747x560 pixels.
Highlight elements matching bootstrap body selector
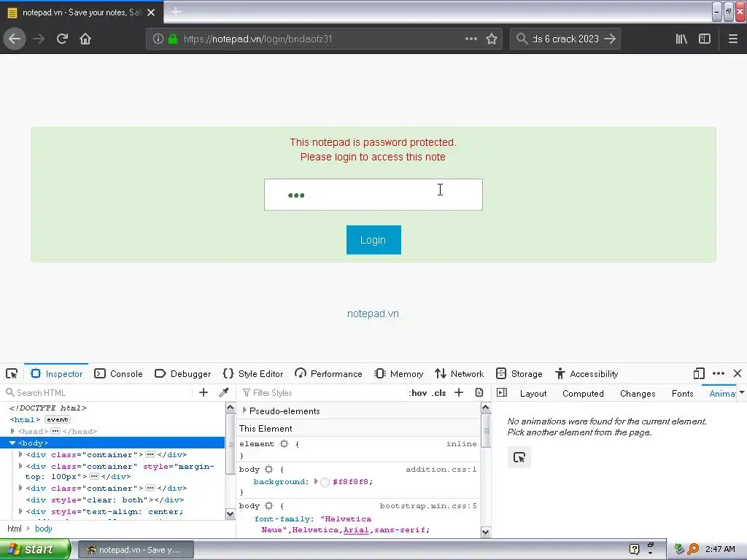point(268,506)
